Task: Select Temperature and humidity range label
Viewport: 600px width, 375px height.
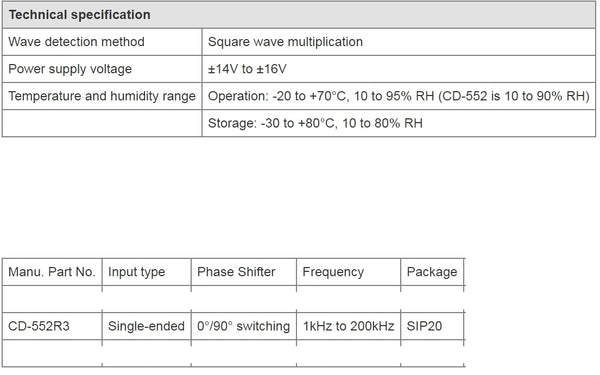Action: (102, 96)
